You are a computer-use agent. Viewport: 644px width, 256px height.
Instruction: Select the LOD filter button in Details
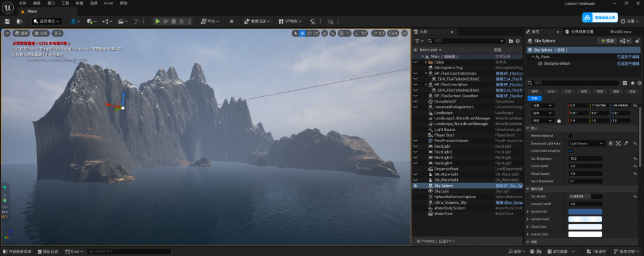point(567,91)
